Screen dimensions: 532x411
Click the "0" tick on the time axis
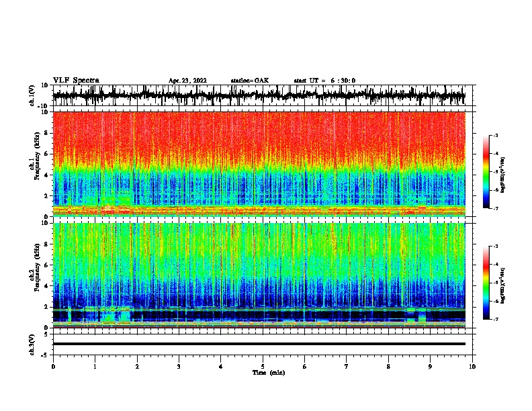tap(53, 367)
